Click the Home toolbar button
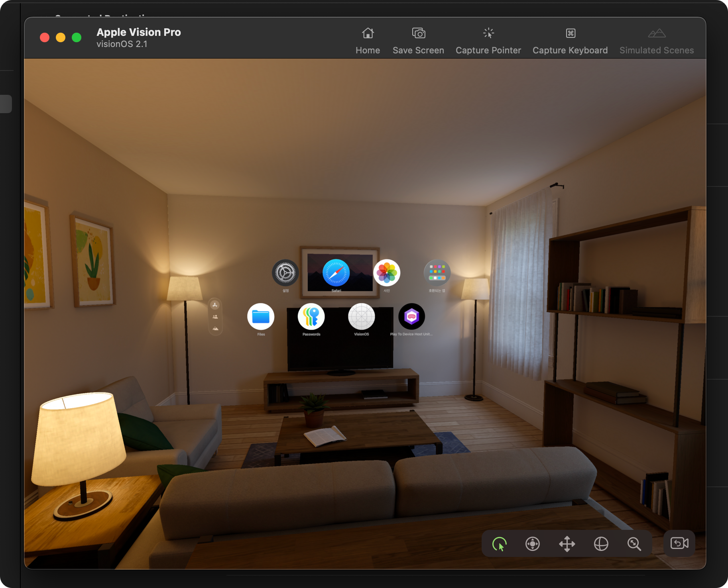The image size is (728, 588). 368,41
